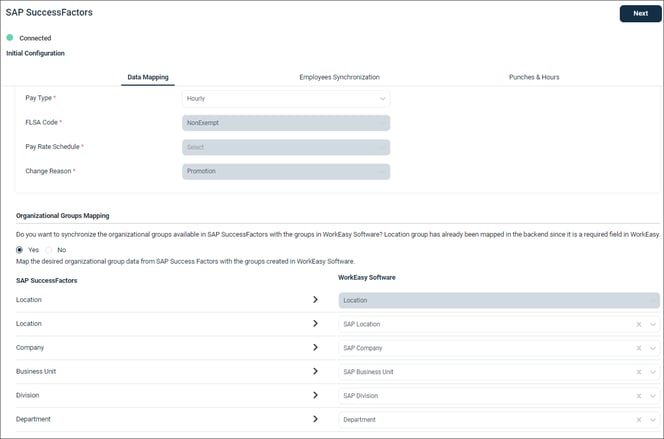Click the arrow icon in Department row
Screen dimensions: 664x439
(315, 419)
